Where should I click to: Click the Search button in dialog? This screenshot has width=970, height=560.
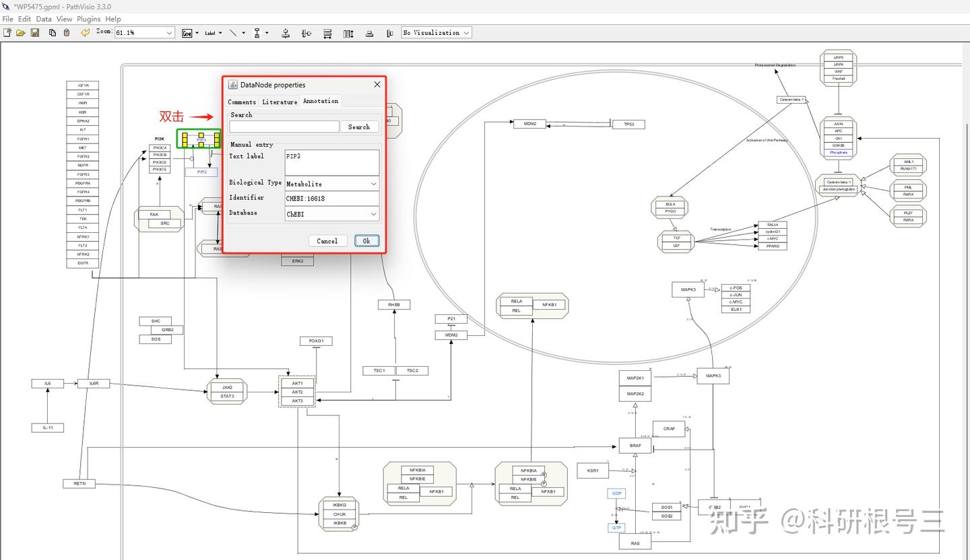pos(359,127)
